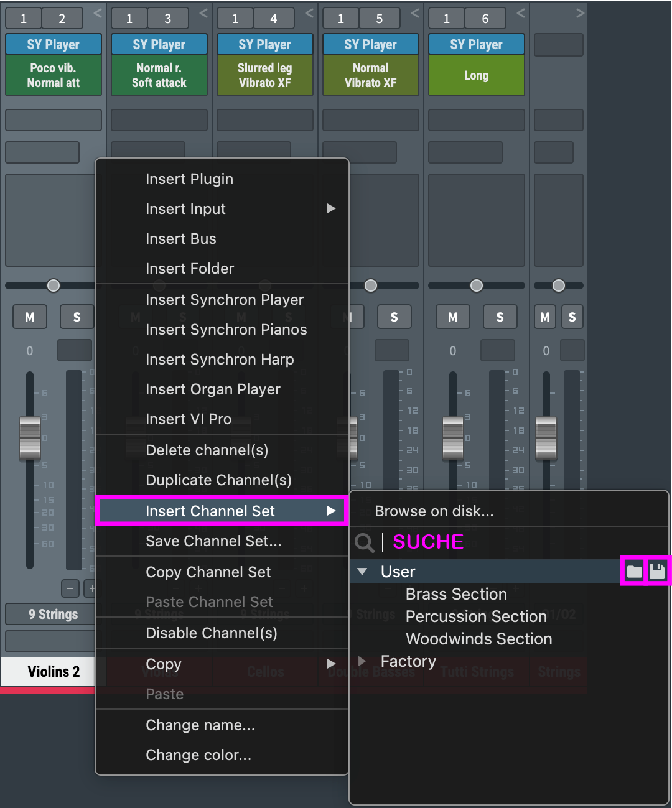672x808 pixels.
Task: Select Change color... menu entry
Action: 198,755
